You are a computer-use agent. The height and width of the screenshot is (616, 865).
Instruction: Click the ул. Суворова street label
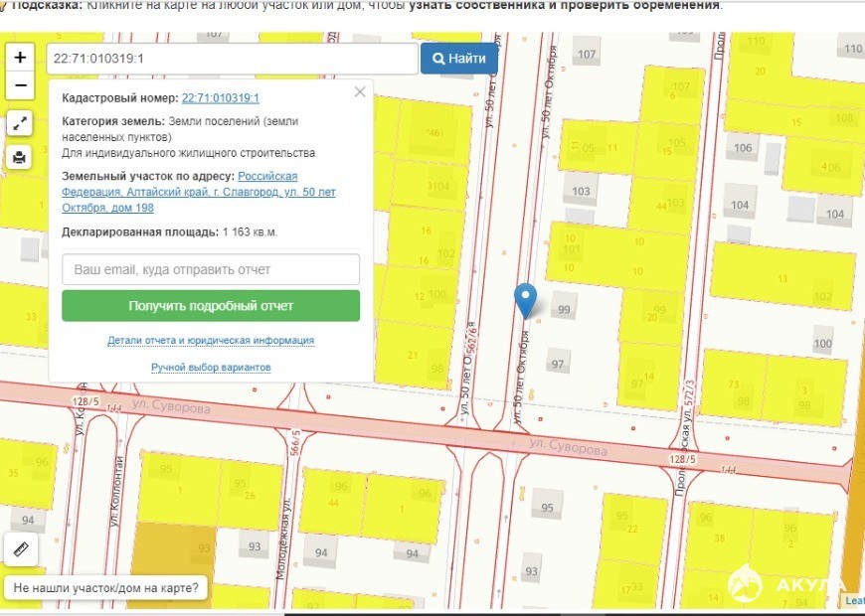click(568, 449)
